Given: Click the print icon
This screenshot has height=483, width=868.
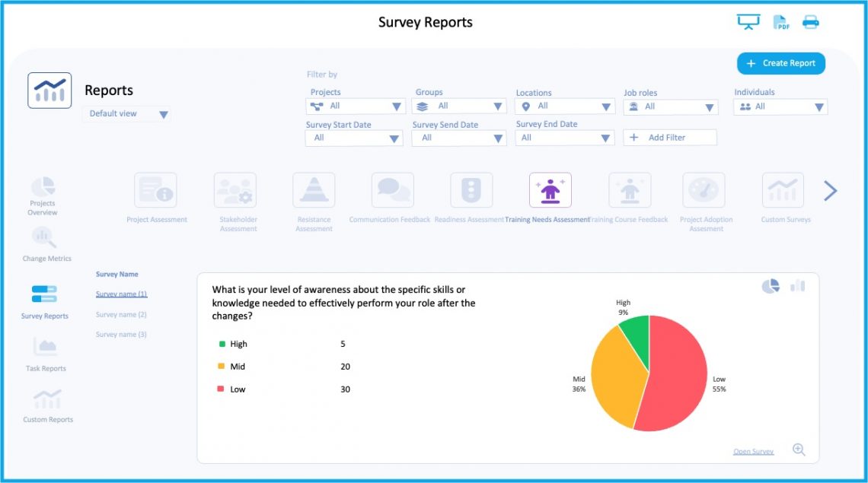Looking at the screenshot, I should (810, 21).
